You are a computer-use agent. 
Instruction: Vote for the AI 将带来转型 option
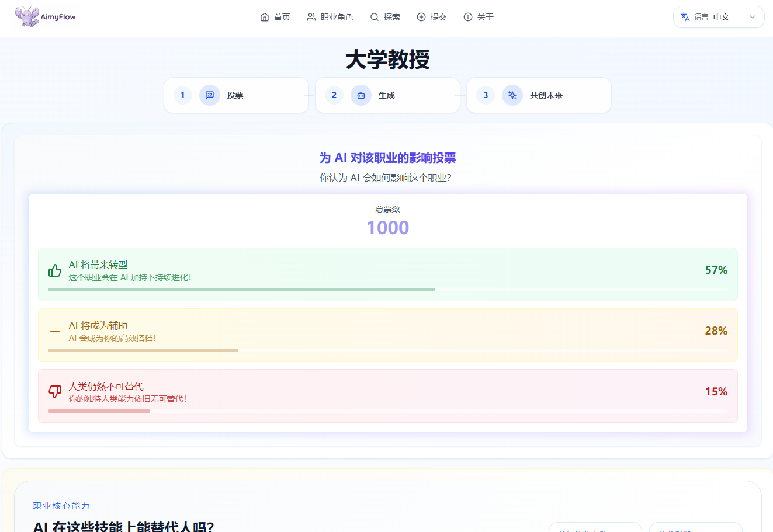(387, 270)
